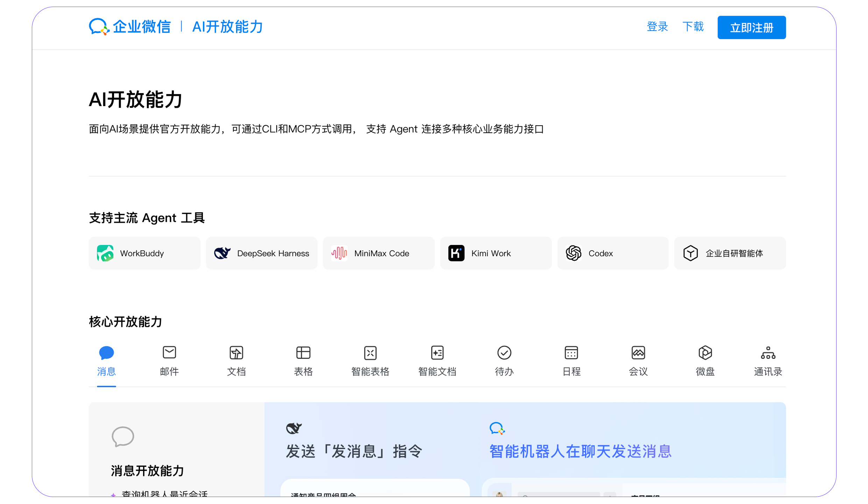Click the 日程 calendar icon
868x504 pixels.
click(x=571, y=353)
